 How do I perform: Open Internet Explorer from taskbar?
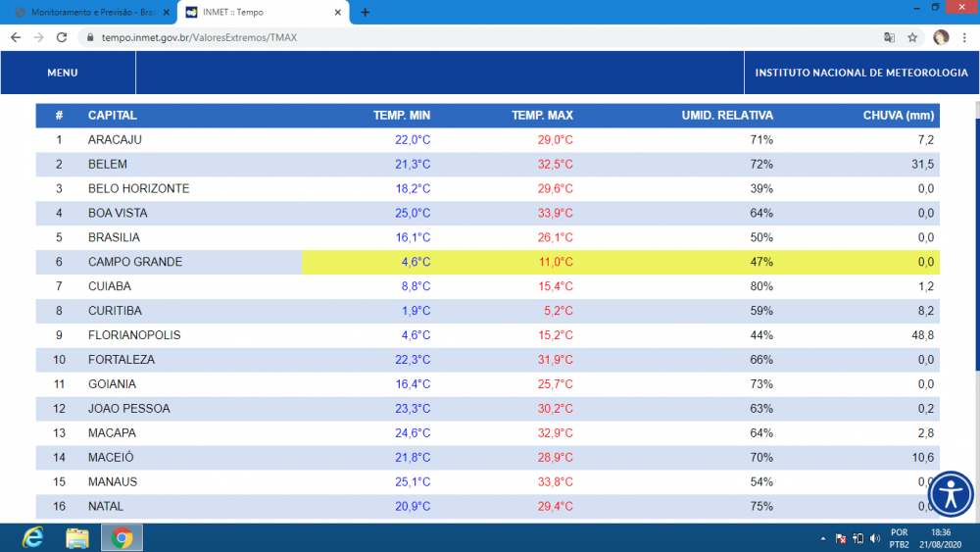(33, 537)
